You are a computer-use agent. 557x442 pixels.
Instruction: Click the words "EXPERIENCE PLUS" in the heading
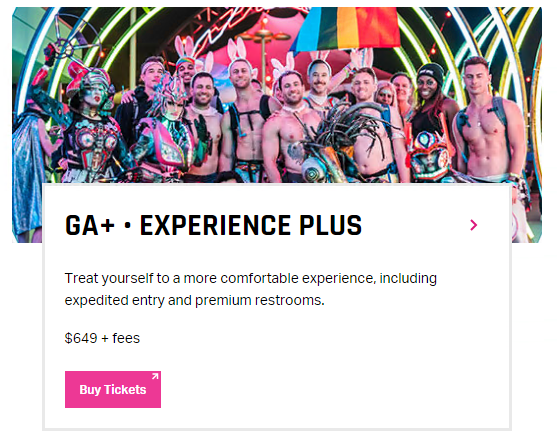coord(251,225)
